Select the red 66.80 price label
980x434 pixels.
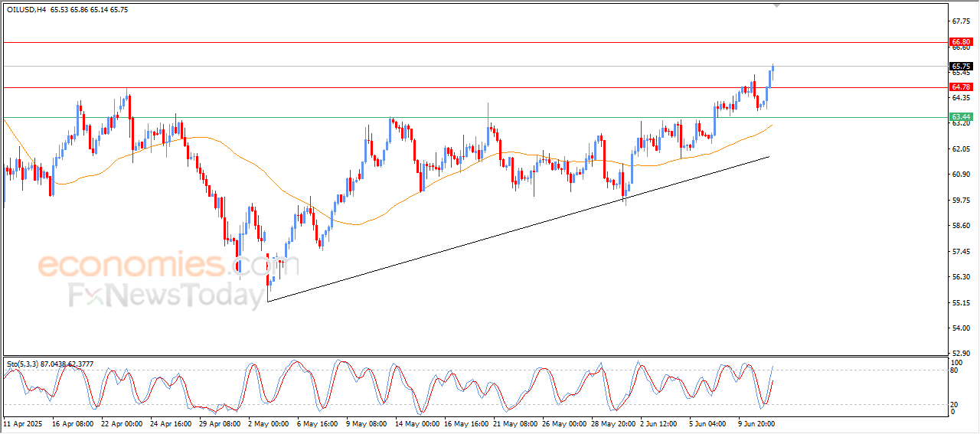click(961, 42)
